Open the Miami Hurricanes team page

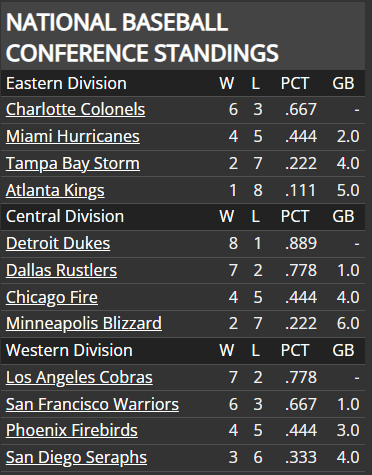click(73, 136)
